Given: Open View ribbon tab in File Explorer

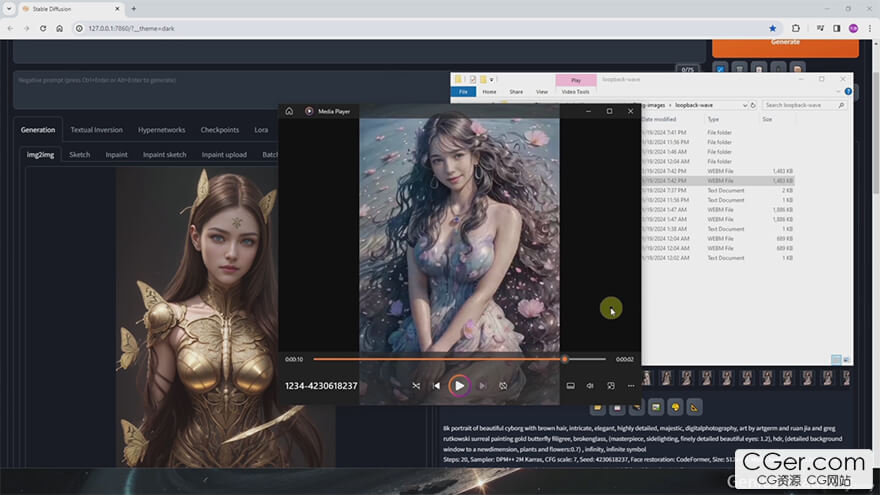Looking at the screenshot, I should pyautogui.click(x=542, y=91).
